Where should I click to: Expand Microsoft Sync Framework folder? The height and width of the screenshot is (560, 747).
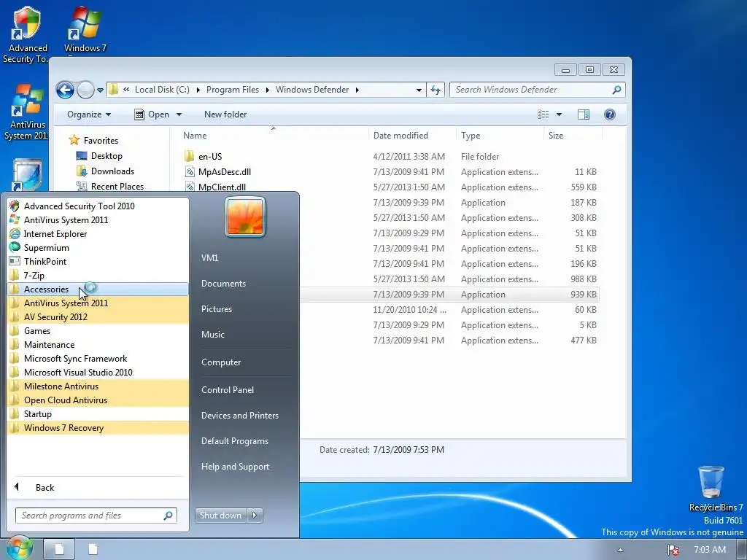pyautogui.click(x=98, y=358)
